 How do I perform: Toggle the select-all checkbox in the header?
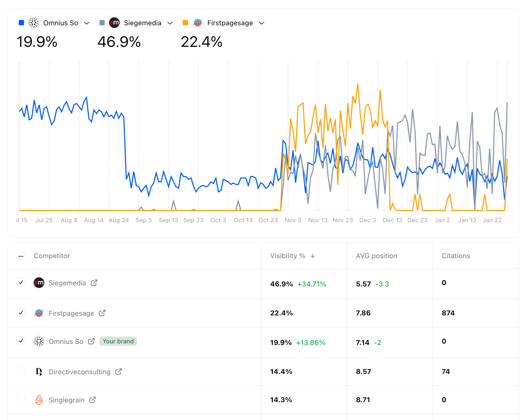tap(21, 256)
